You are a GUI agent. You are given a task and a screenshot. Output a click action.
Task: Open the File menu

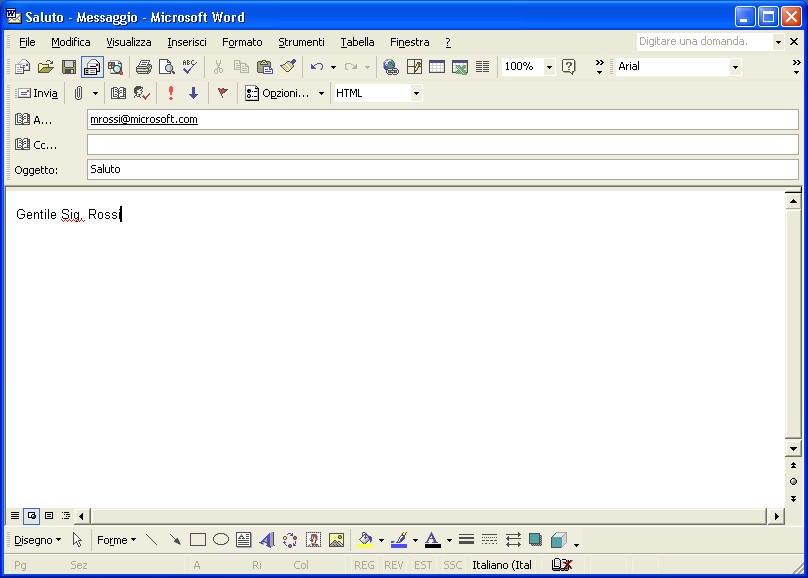tap(27, 42)
